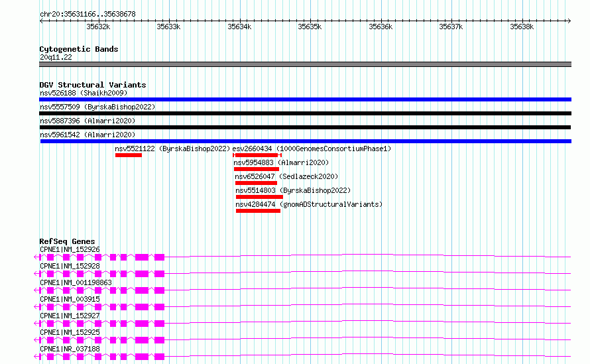Open the CPNE1|NR_037188 transcript label
Image resolution: width=590 pixels, height=364 pixels.
[70, 349]
